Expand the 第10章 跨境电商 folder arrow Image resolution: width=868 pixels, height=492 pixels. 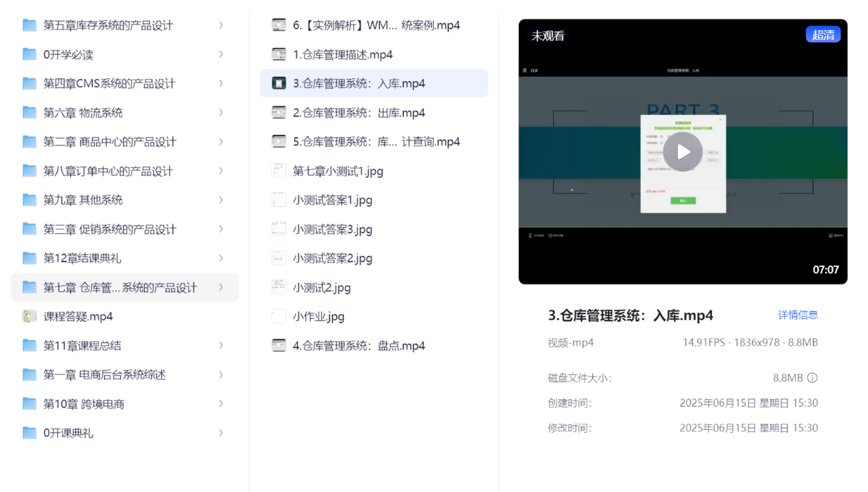coord(221,404)
